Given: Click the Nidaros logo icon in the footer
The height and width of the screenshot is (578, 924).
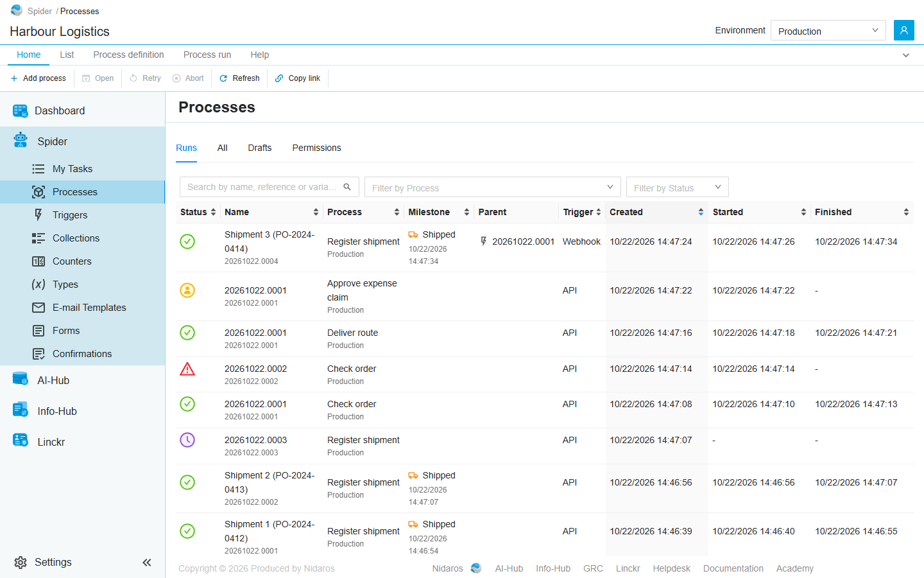Looking at the screenshot, I should (x=476, y=568).
